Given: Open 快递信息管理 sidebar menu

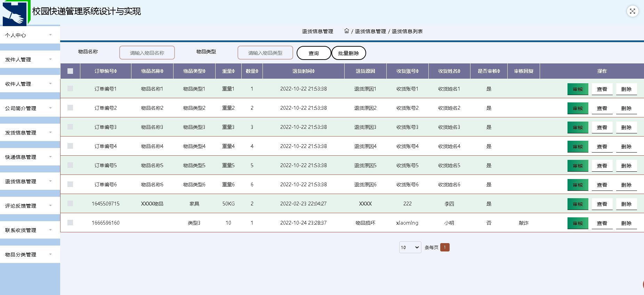Looking at the screenshot, I should click(x=30, y=157).
